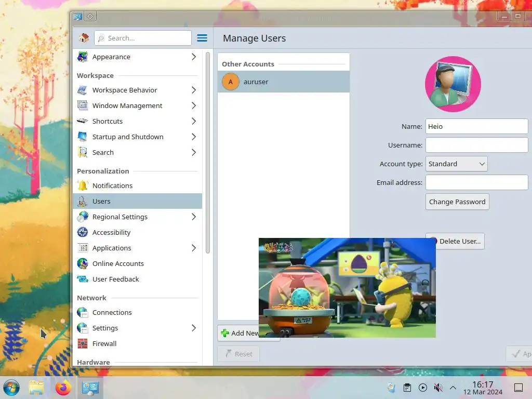Open the clipboard tray icon
The height and width of the screenshot is (399, 532).
[x=407, y=388]
